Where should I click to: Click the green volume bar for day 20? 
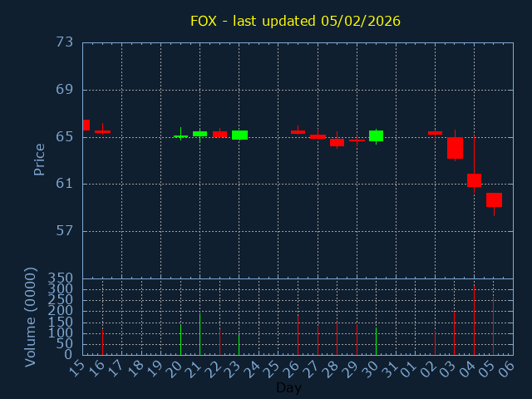tap(181, 340)
